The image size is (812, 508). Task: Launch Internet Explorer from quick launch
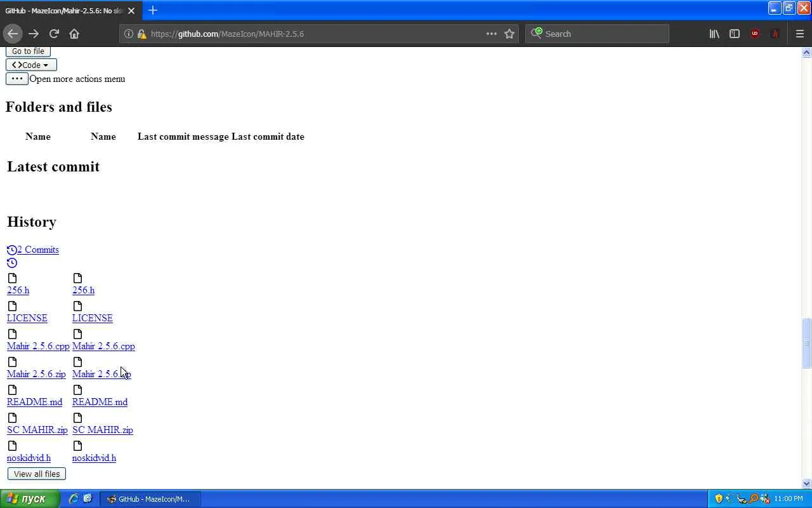point(74,498)
